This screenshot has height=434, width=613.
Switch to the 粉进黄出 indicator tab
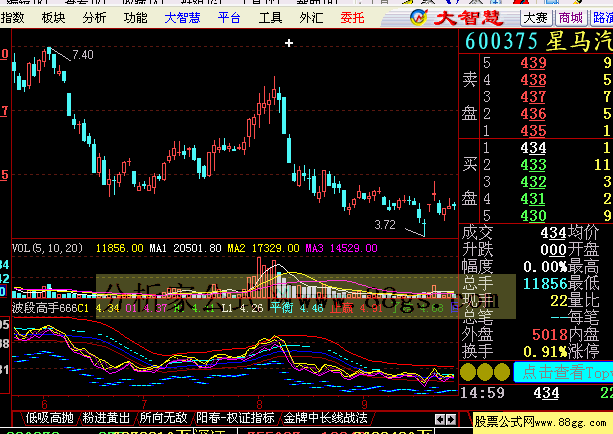(106, 418)
